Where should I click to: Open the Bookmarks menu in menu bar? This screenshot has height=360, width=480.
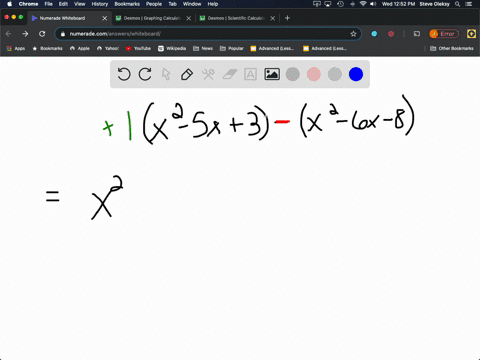(127, 4)
